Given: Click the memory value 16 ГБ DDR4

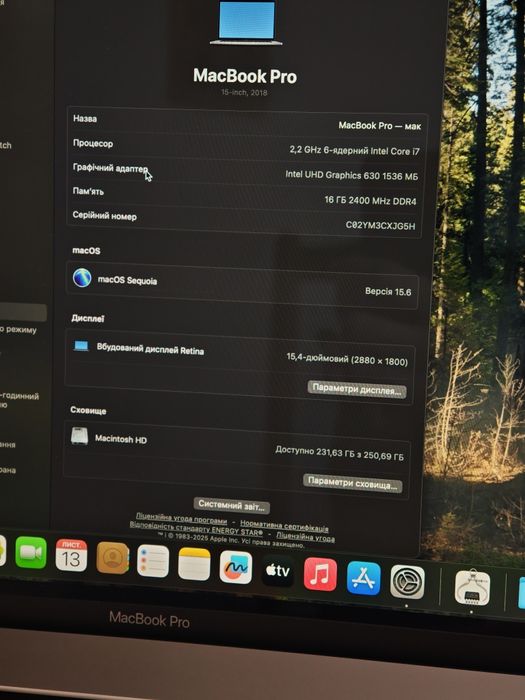Looking at the screenshot, I should pos(371,200).
